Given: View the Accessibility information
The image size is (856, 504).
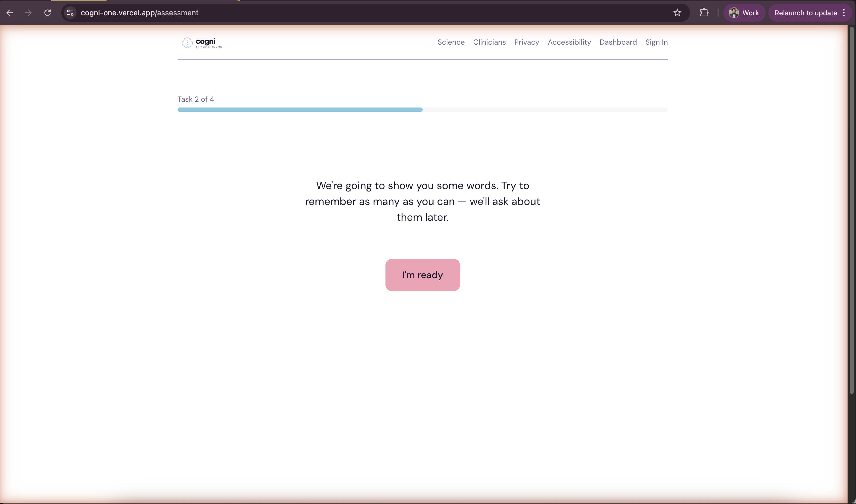Looking at the screenshot, I should (569, 42).
